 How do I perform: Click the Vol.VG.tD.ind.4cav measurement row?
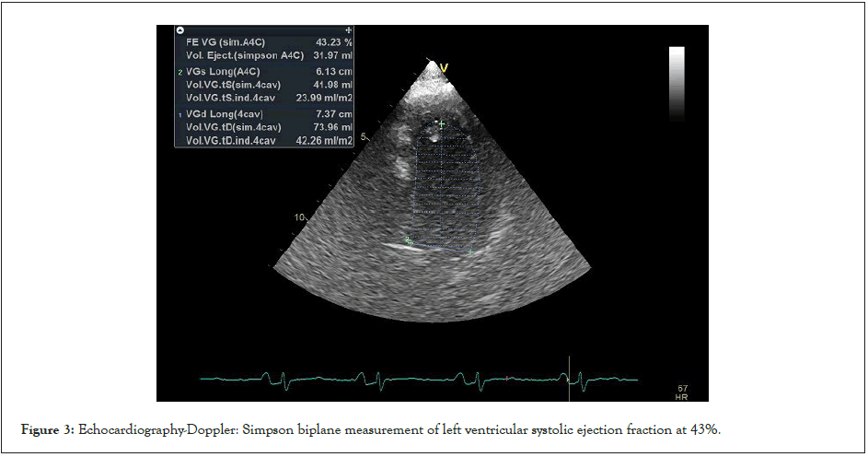[x=265, y=140]
